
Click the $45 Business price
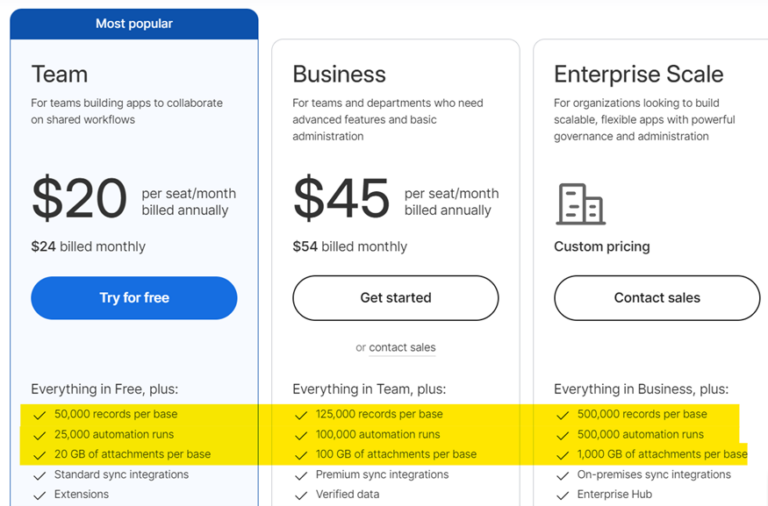tap(341, 198)
